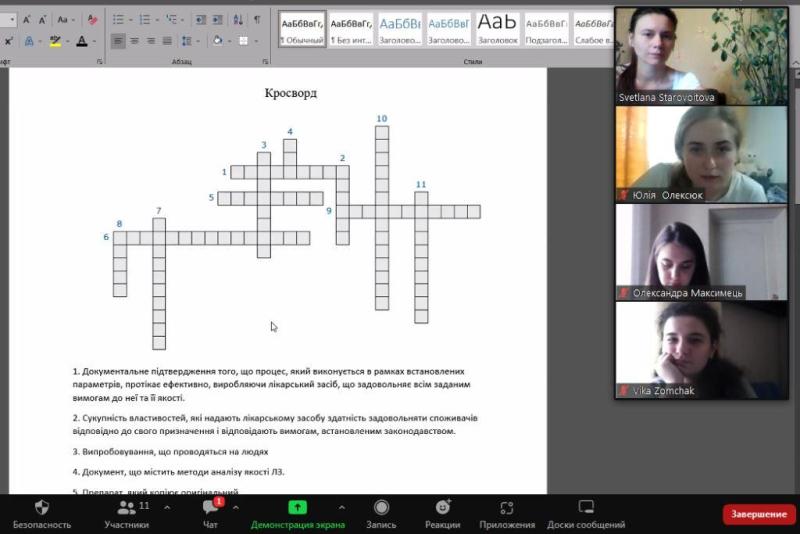This screenshot has height=534, width=800.
Task: Apply the black font color
Action: (82, 41)
